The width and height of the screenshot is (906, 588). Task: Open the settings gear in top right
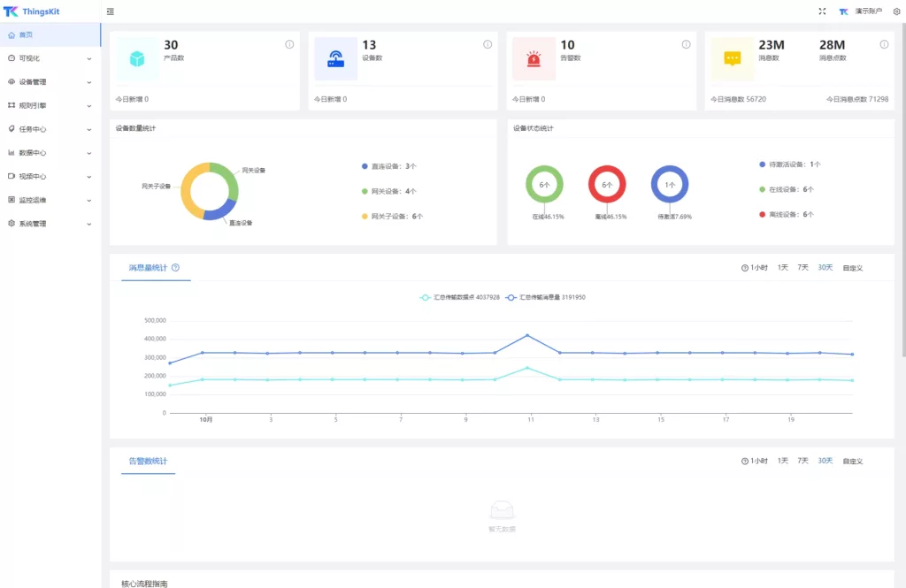point(896,11)
